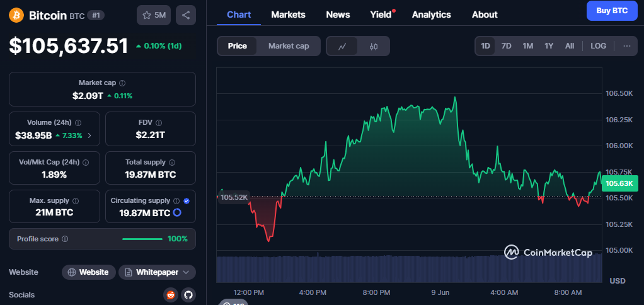This screenshot has width=644, height=305.
Task: Click the Buy BTC button
Action: (612, 11)
